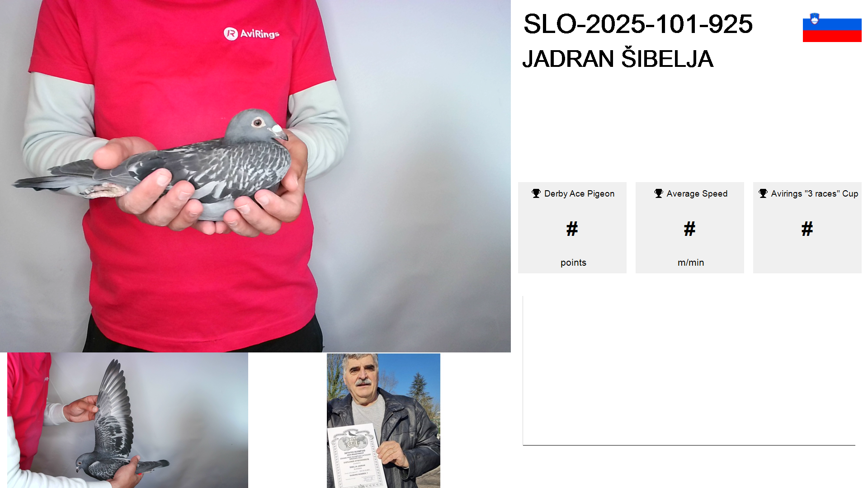
Task: Click the main pigeon-in-hands photo
Action: [255, 176]
